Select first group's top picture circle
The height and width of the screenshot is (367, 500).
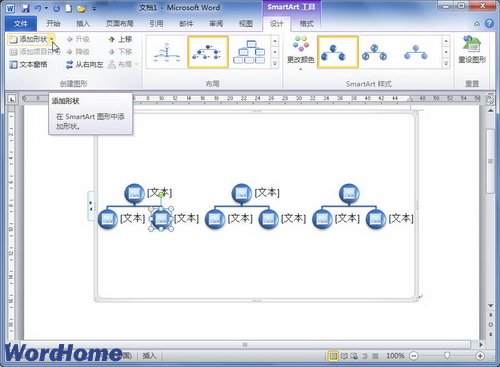(134, 193)
